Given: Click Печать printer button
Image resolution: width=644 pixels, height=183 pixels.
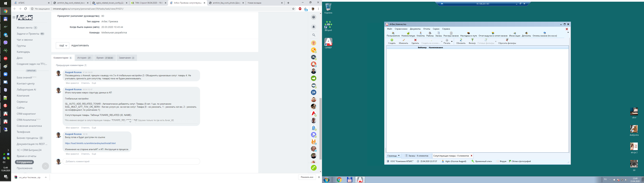Looking at the screenshot, I should click(447, 42).
